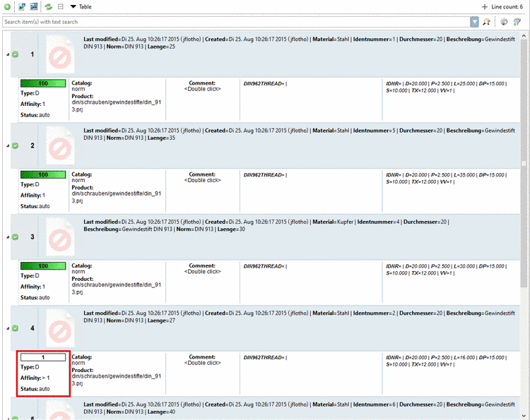Click the plus icon beside Line count
This screenshot has height=420, width=530.
485,7
